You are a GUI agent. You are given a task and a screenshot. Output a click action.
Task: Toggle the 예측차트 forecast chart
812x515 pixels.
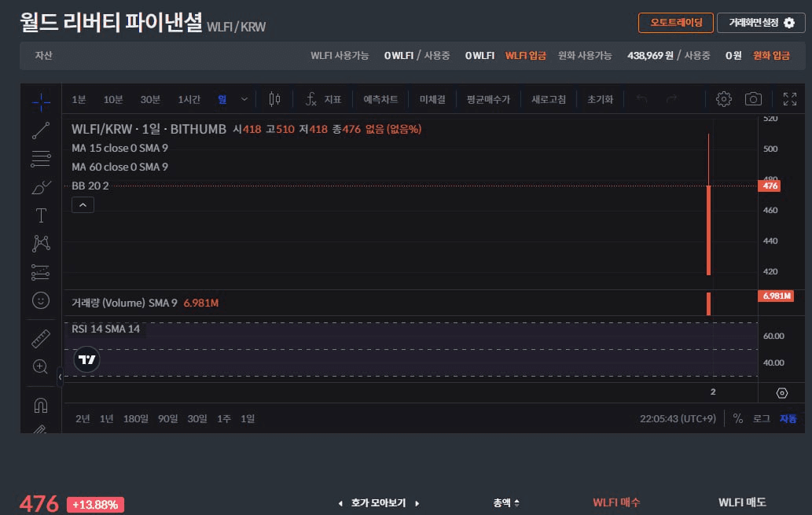point(380,100)
